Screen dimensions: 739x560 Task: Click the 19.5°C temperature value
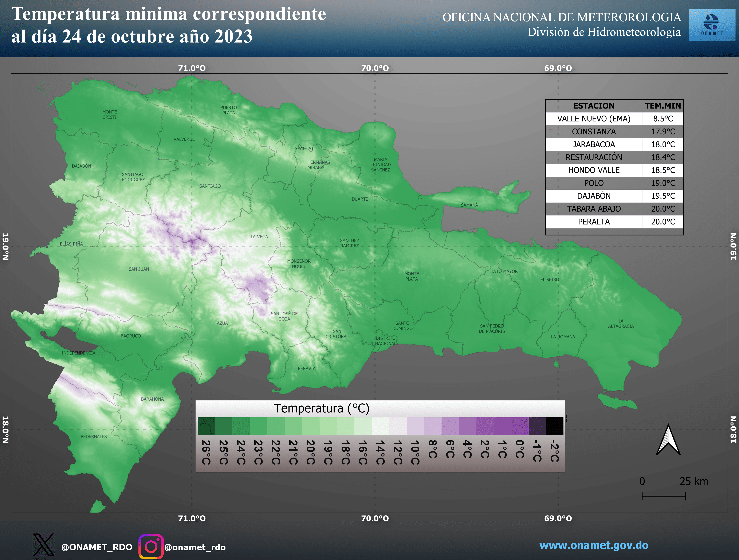tap(663, 196)
